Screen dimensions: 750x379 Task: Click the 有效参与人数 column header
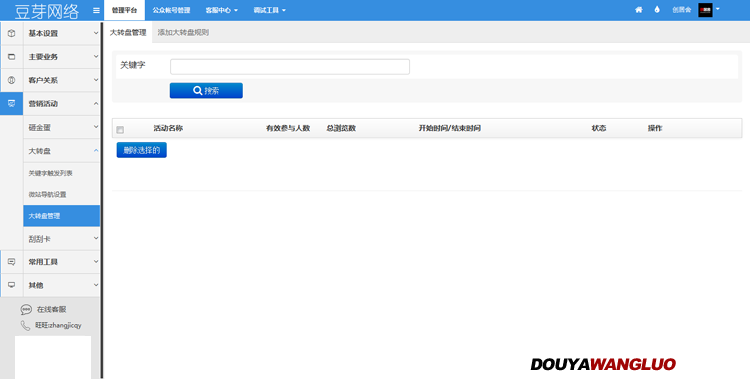[288, 128]
